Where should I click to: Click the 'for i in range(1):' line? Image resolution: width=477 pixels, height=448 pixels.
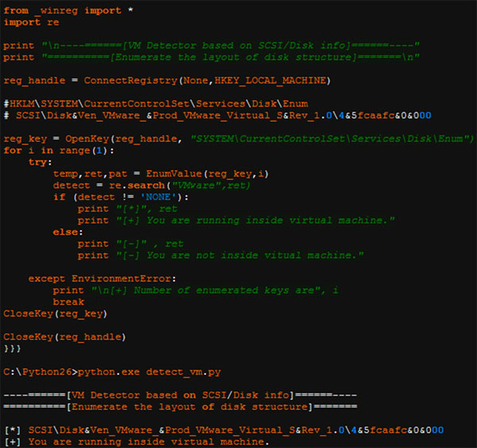59,150
